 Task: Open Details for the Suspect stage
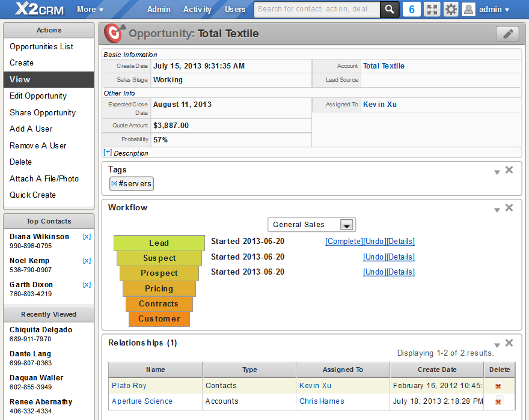click(x=400, y=257)
